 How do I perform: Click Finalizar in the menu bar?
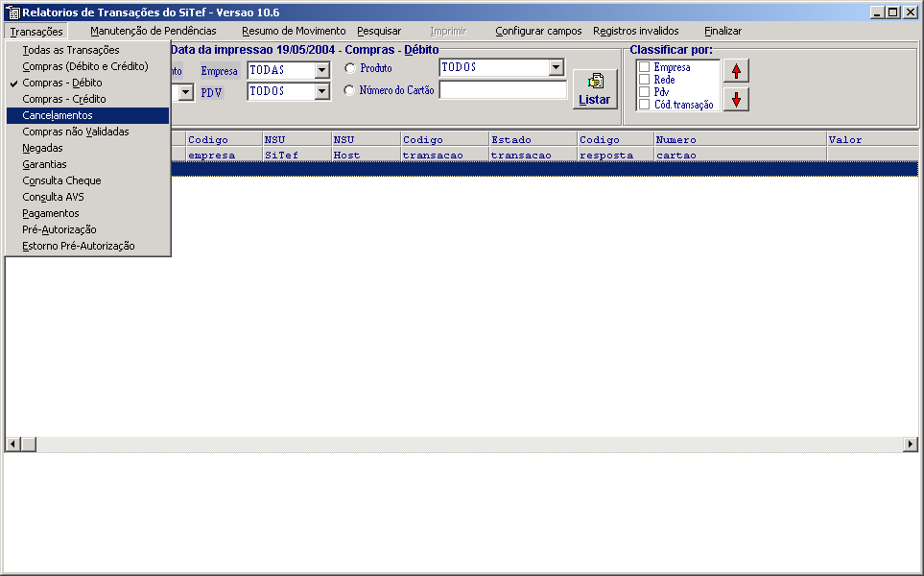click(723, 32)
